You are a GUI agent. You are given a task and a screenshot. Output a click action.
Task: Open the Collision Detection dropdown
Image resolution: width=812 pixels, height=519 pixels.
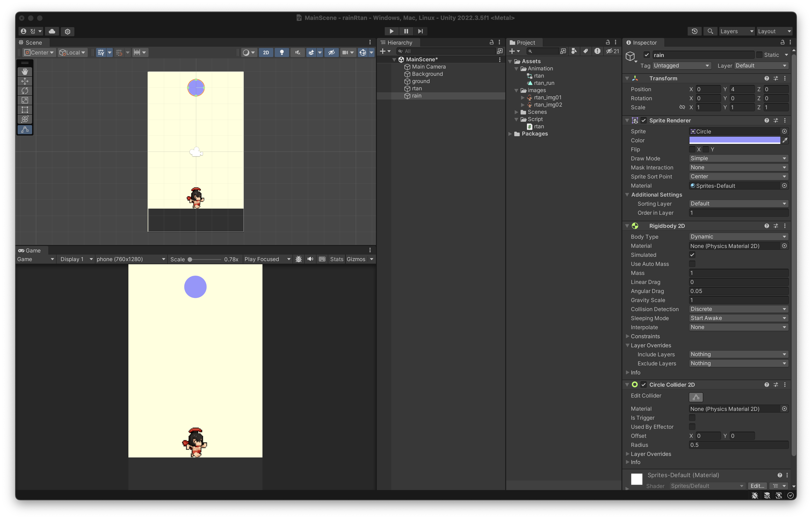739,309
